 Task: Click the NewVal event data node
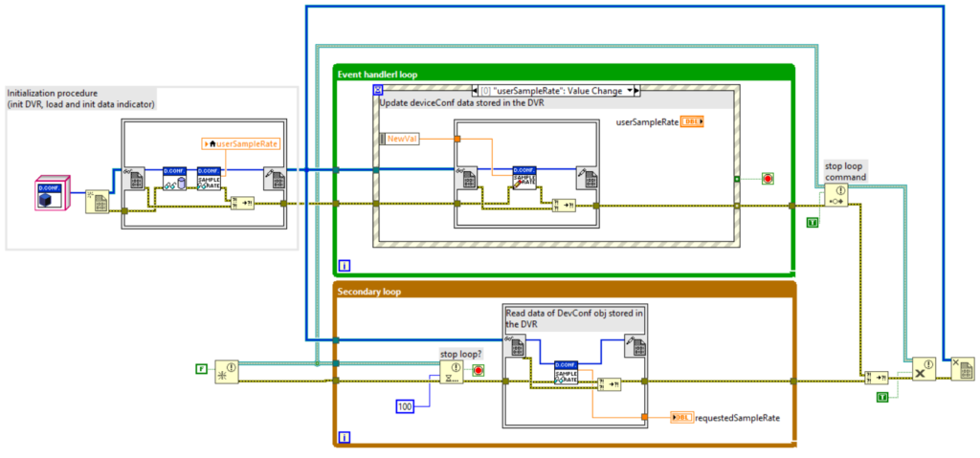coord(400,139)
